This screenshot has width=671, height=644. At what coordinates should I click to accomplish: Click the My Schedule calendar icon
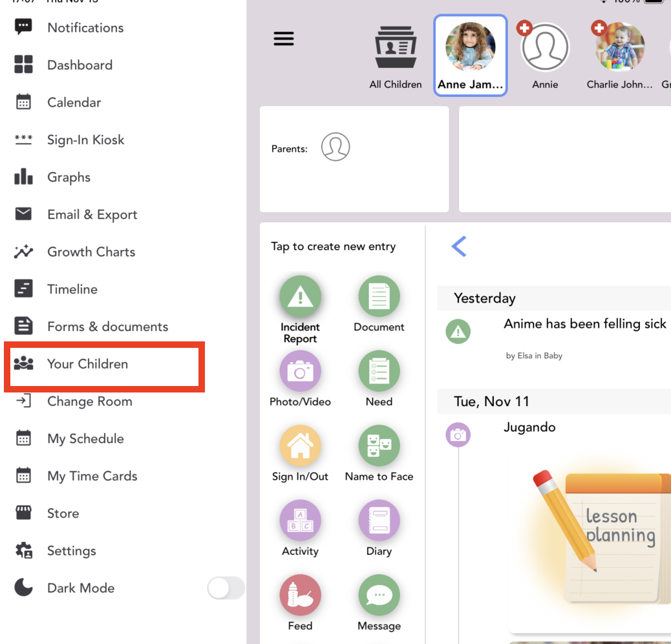point(23,438)
